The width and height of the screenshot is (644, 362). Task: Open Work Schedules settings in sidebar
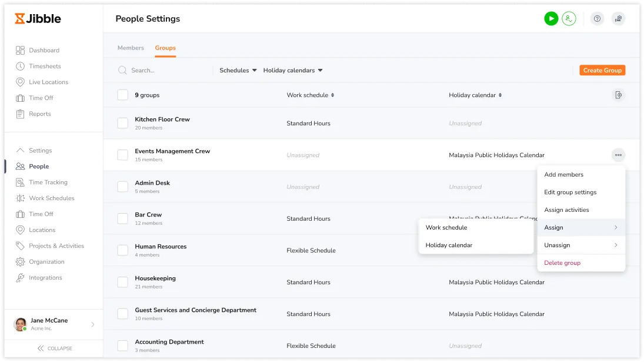pyautogui.click(x=51, y=198)
